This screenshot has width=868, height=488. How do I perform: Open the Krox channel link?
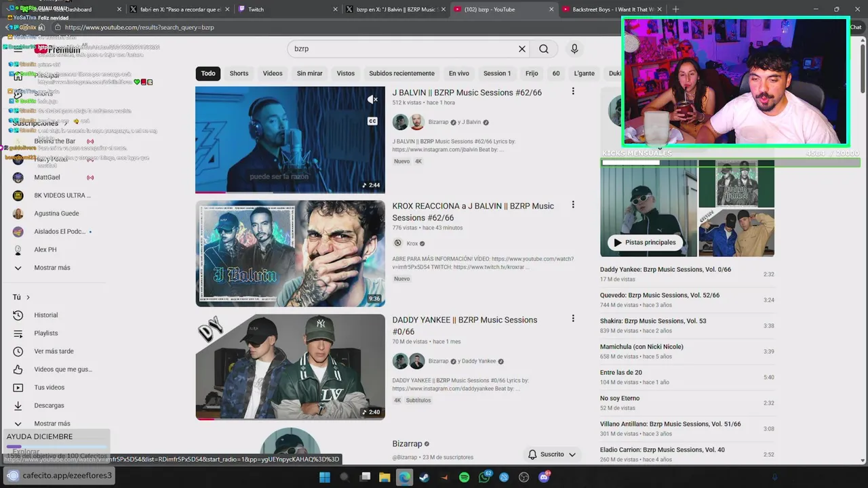click(x=412, y=243)
